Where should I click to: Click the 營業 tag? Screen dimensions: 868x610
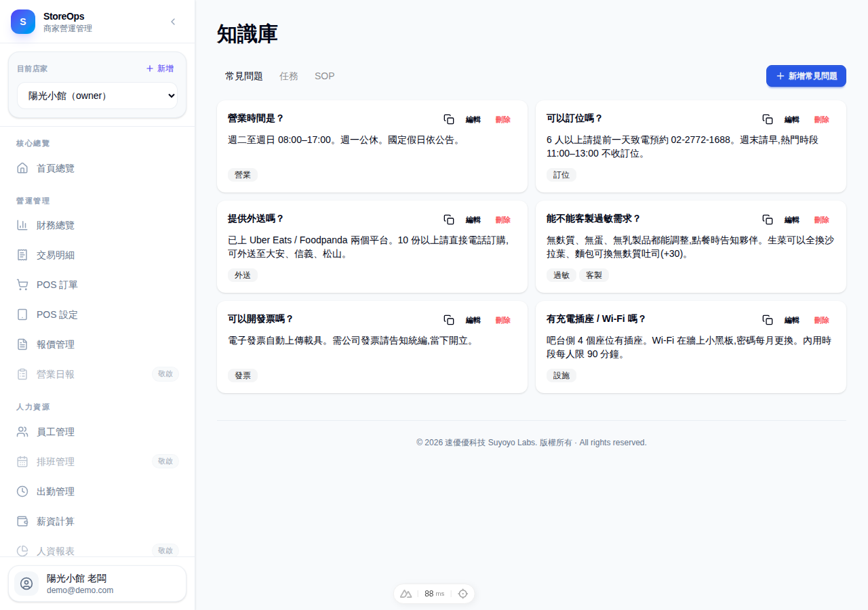(x=243, y=175)
